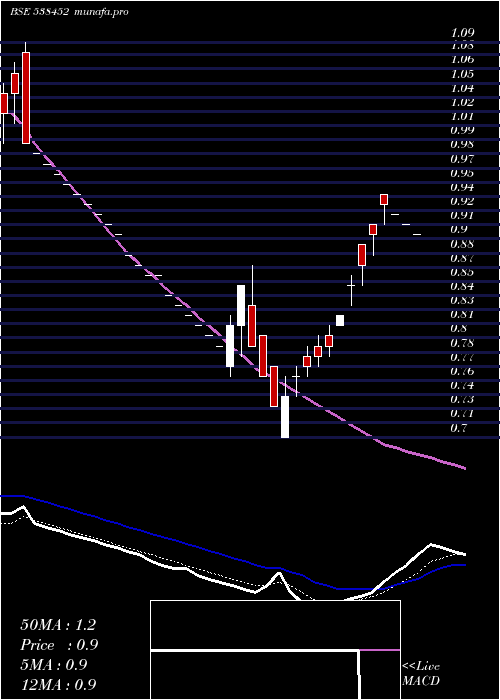Click the 1.04 price axis label
The width and height of the screenshot is (500, 700).
coord(462,88)
